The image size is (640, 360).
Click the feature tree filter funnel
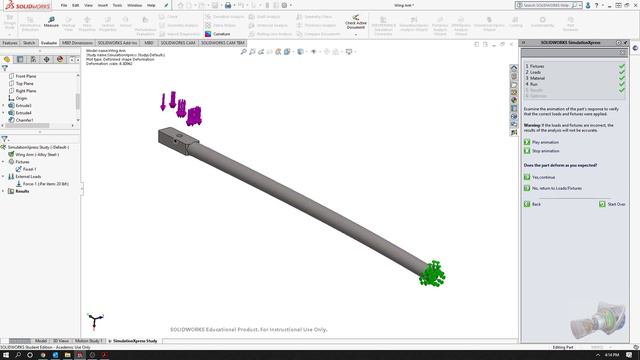[4, 68]
